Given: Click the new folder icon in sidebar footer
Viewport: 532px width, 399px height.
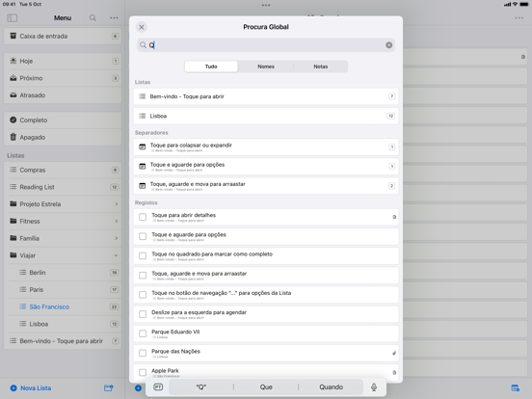Looking at the screenshot, I should [x=109, y=387].
